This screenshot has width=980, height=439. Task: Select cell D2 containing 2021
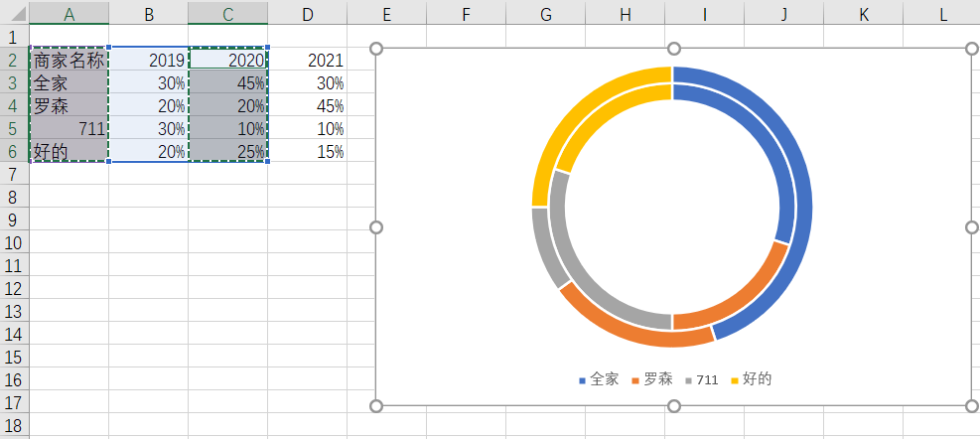(x=308, y=60)
